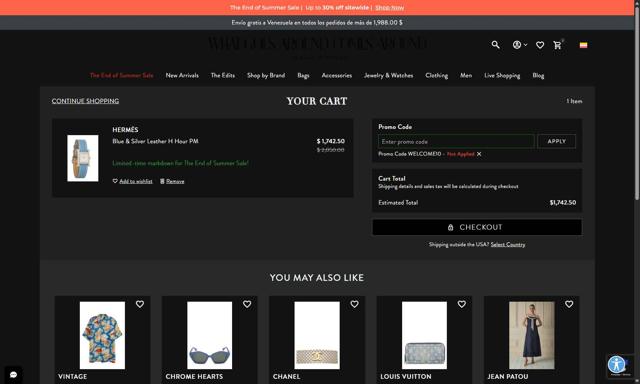Open the Clothing menu

(x=437, y=75)
